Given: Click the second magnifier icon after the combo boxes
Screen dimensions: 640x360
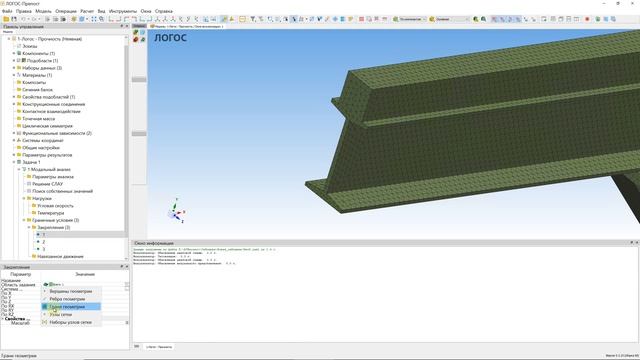Looking at the screenshot, I should [x=483, y=19].
